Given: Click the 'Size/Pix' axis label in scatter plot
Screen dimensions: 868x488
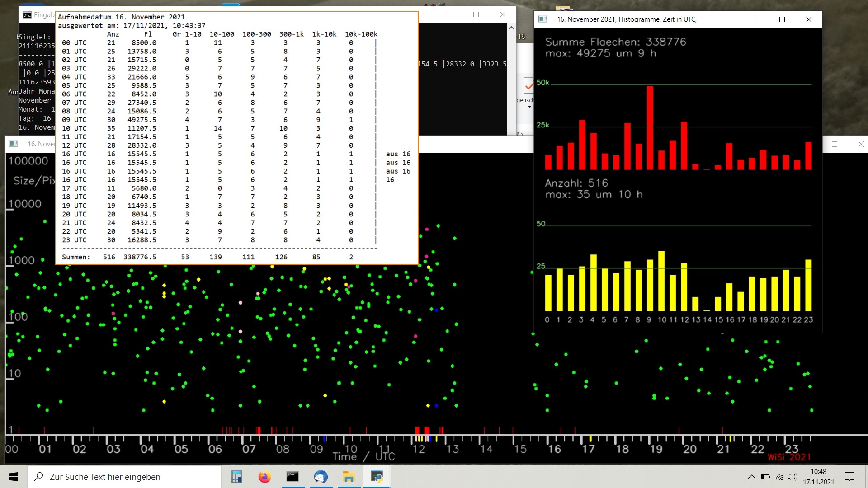Looking at the screenshot, I should pyautogui.click(x=34, y=181).
